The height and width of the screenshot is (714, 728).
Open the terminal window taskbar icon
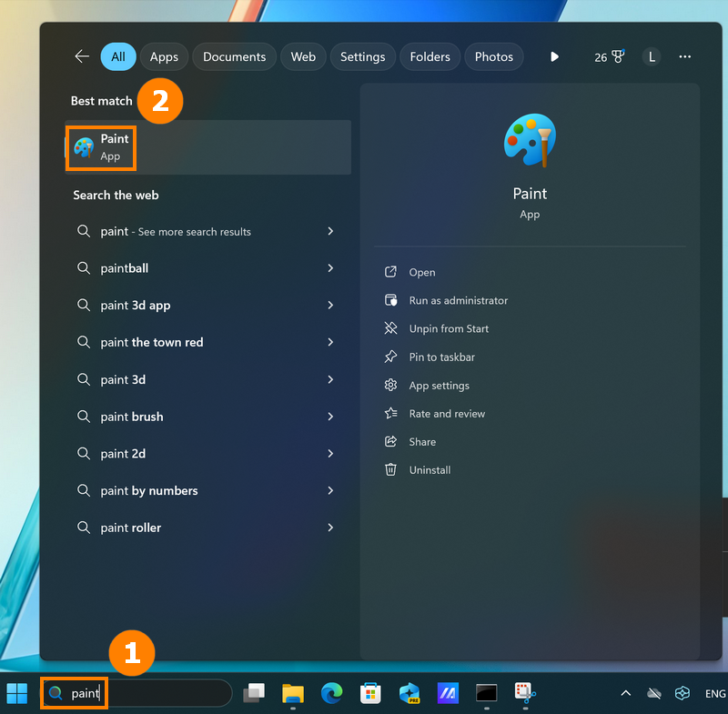coord(487,693)
